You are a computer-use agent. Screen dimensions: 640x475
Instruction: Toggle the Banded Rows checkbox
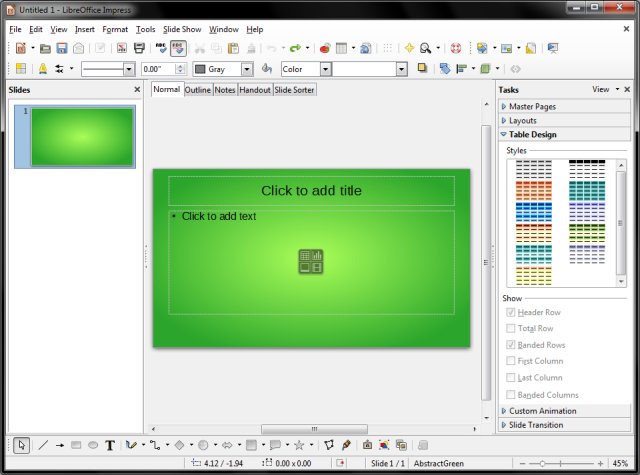tap(511, 345)
